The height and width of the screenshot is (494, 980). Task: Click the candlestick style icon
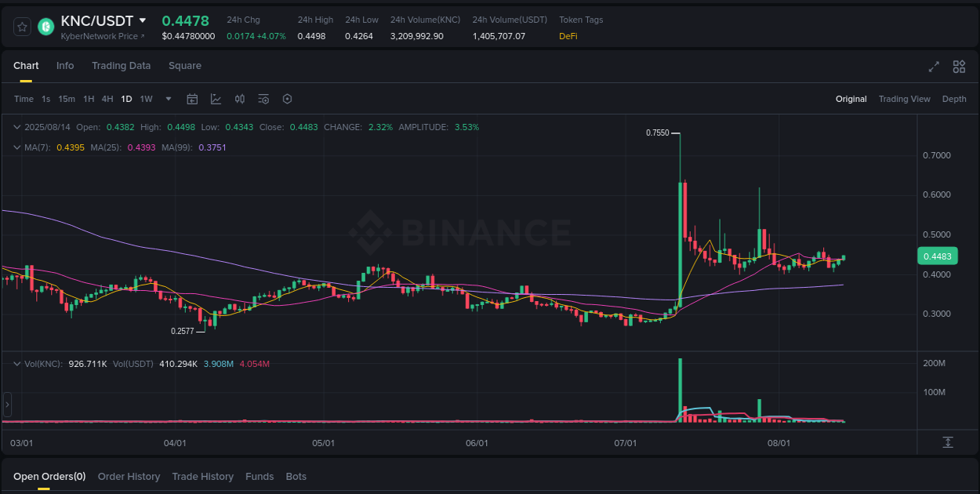pos(240,99)
